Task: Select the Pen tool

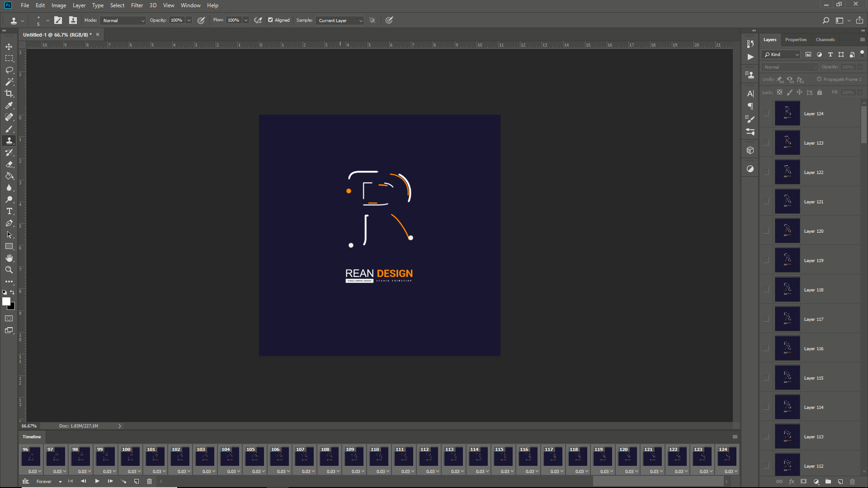Action: tap(9, 223)
